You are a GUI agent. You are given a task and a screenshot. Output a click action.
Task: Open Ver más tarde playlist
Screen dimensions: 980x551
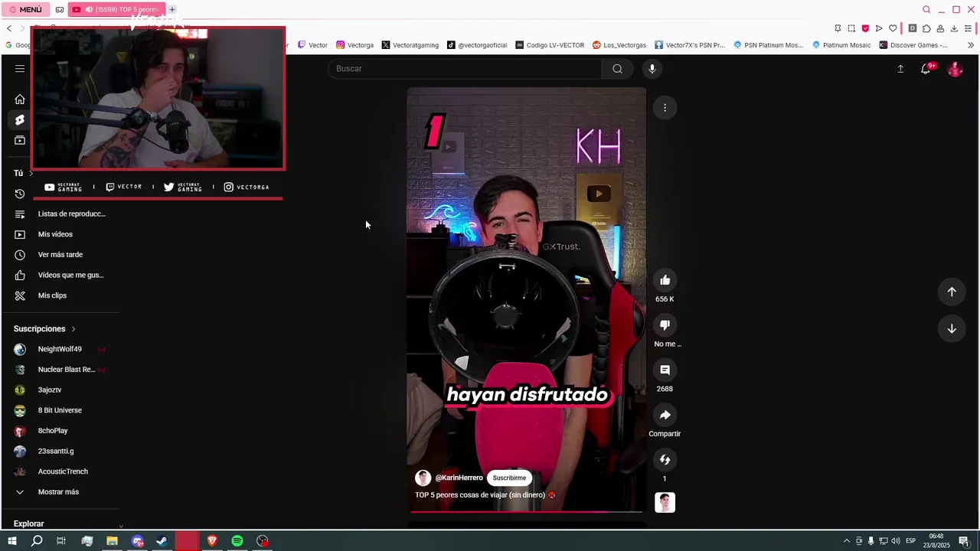coord(61,255)
